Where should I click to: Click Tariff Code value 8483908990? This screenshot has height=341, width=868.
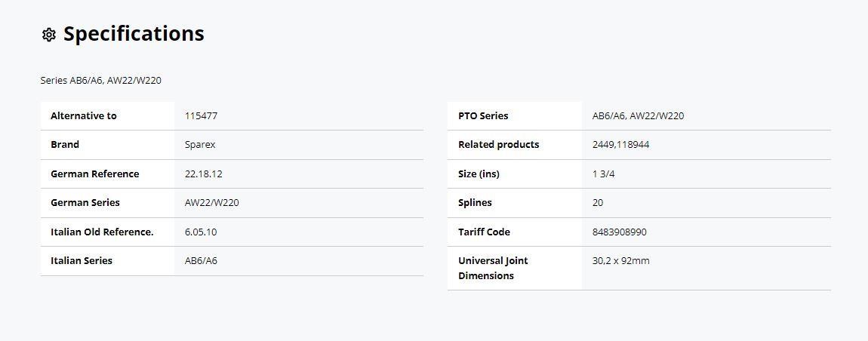tap(620, 232)
